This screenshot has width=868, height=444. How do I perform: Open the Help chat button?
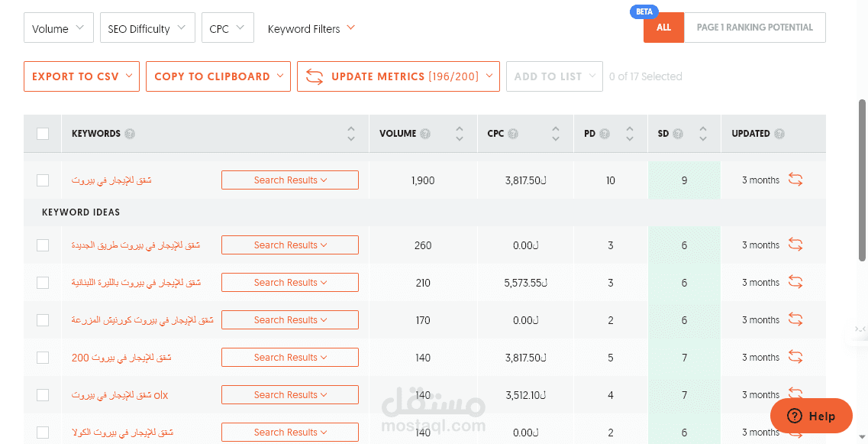click(x=811, y=416)
